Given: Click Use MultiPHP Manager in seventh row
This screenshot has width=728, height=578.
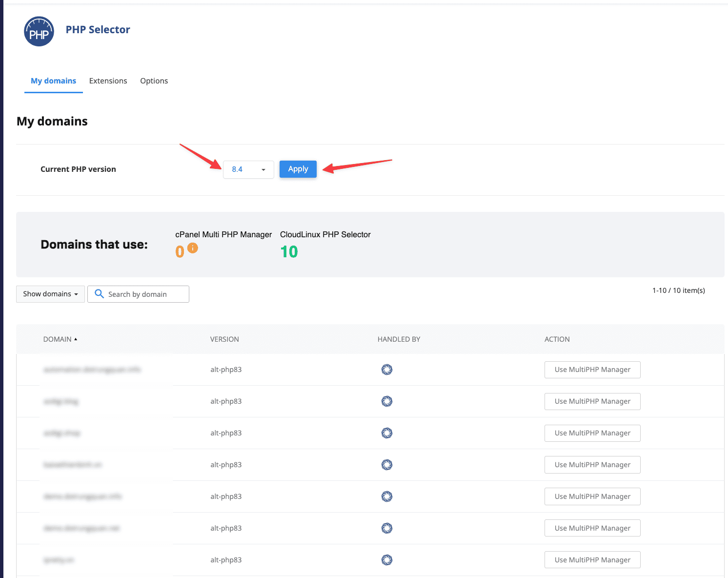Looking at the screenshot, I should (x=592, y=560).
